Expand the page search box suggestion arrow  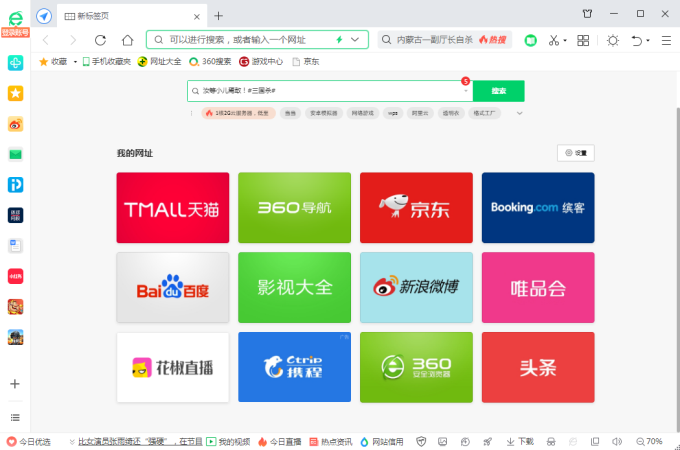(466, 91)
